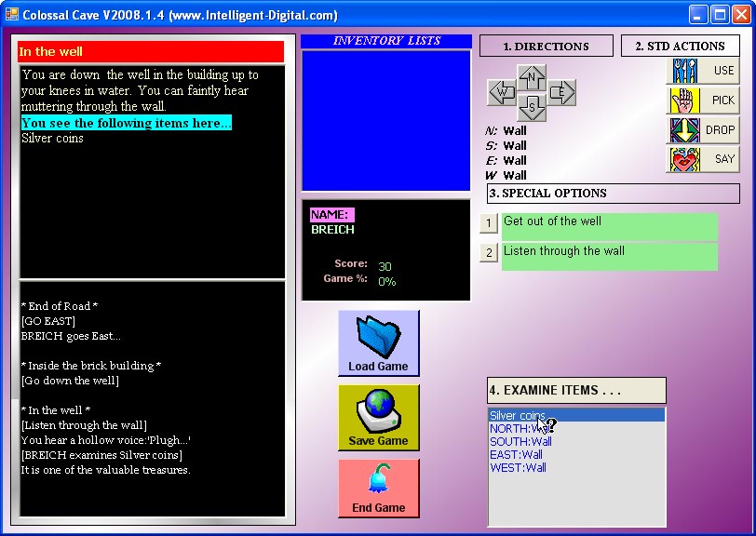Click the '[GO EAST]' log line
This screenshot has height=536, width=756.
point(48,321)
